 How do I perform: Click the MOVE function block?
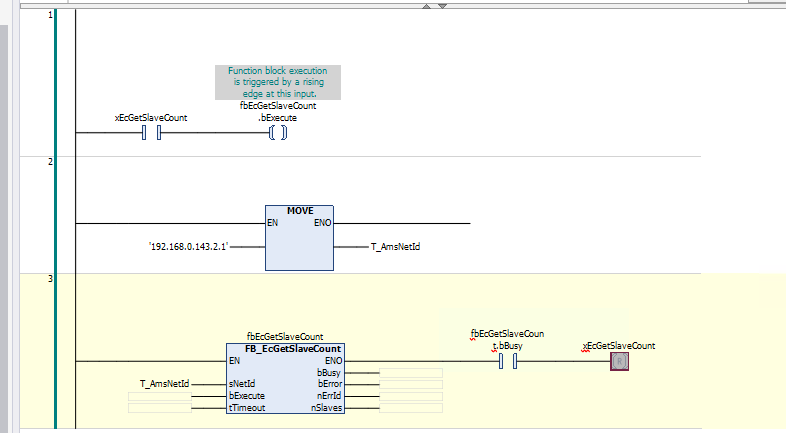click(x=299, y=238)
